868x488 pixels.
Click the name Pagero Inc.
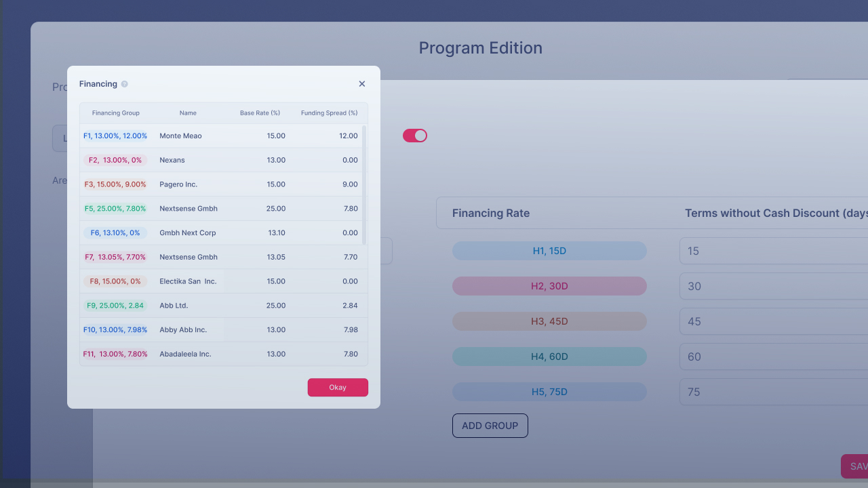pos(178,184)
